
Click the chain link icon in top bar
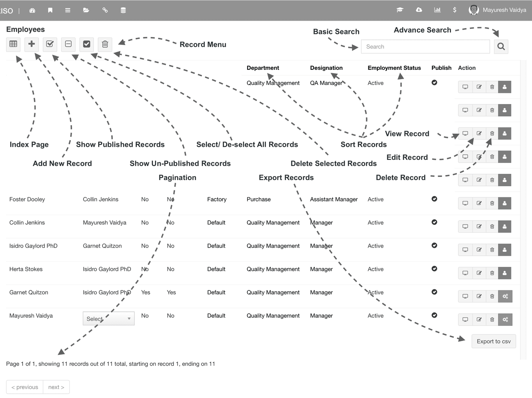point(105,10)
